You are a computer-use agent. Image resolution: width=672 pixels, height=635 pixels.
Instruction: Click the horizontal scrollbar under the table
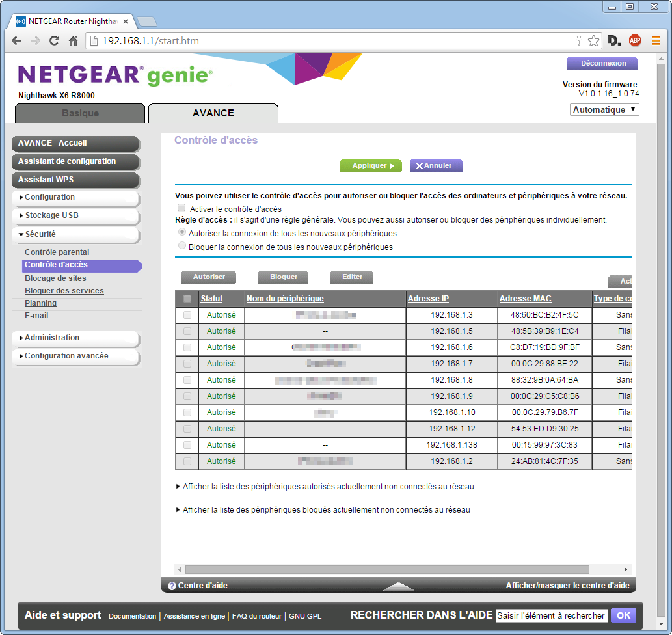(403, 569)
